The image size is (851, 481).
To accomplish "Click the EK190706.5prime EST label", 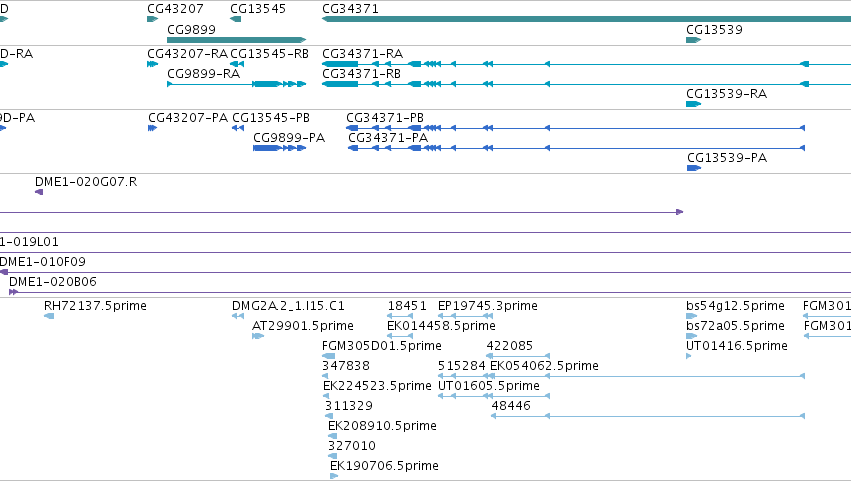I will (x=384, y=466).
